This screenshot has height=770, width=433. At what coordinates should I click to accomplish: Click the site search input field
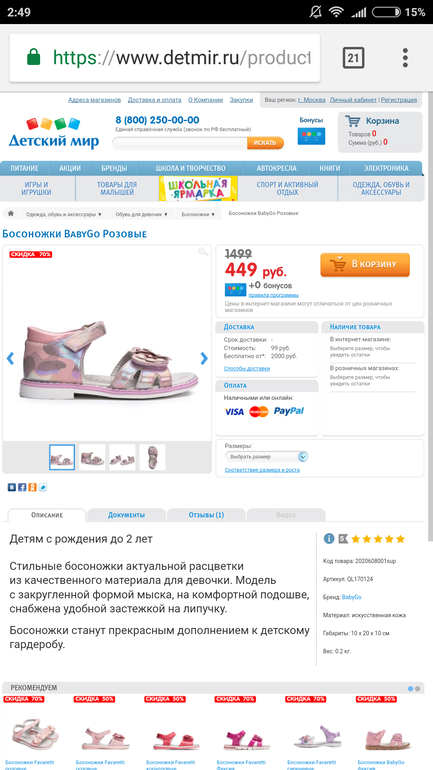pos(180,143)
